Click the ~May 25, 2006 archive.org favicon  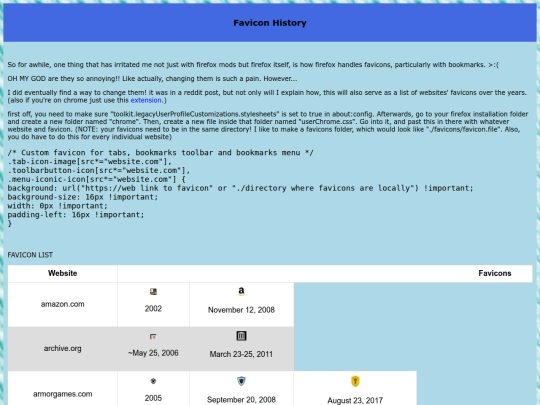tap(153, 336)
